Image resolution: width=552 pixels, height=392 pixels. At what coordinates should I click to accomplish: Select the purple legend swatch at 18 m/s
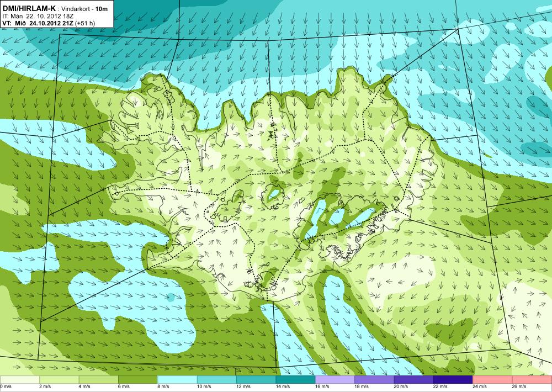point(375,380)
